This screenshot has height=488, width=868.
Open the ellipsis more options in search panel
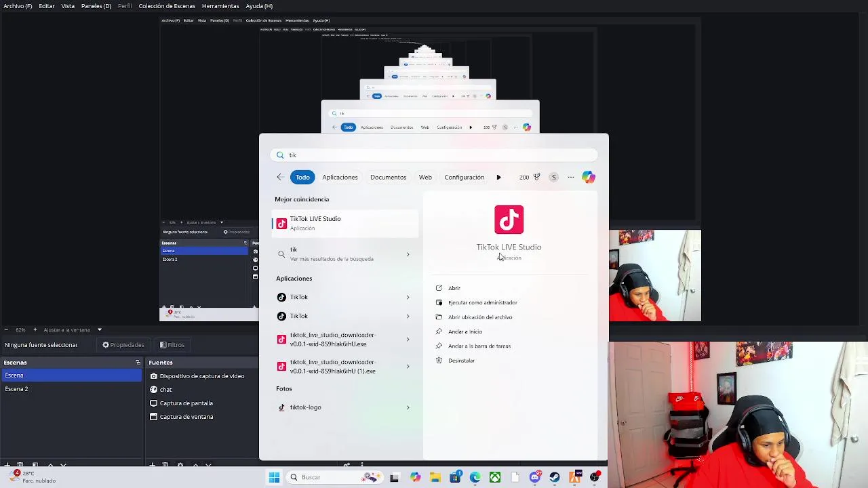571,177
